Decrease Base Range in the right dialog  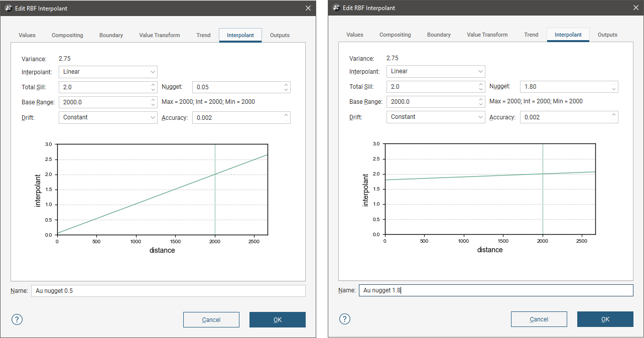[481, 104]
